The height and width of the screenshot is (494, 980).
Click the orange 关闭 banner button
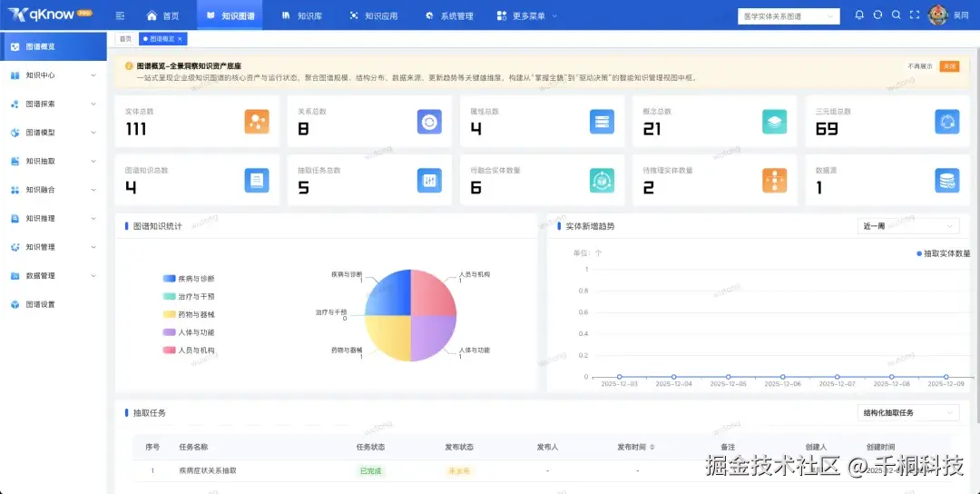pos(949,66)
